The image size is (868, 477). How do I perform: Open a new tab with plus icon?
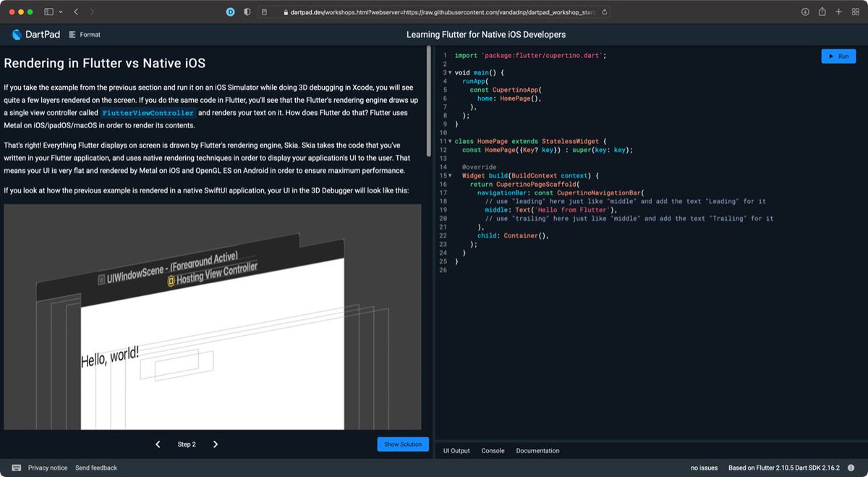(x=839, y=12)
